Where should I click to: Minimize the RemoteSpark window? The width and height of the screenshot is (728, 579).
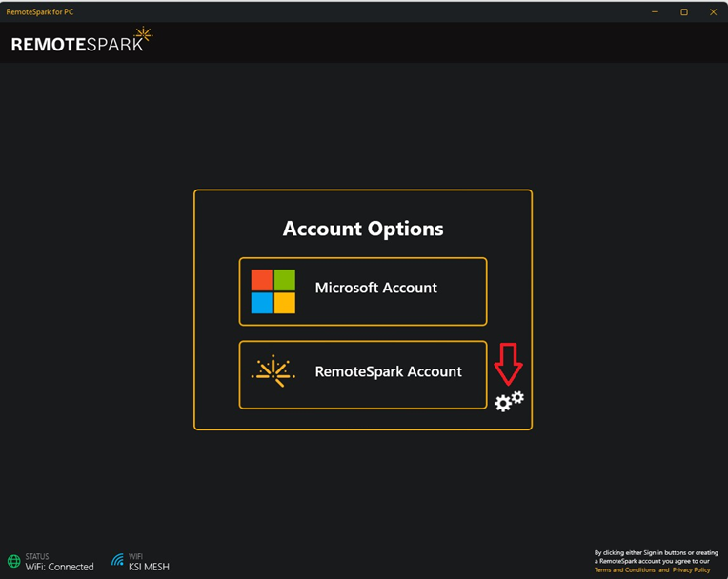pyautogui.click(x=655, y=12)
